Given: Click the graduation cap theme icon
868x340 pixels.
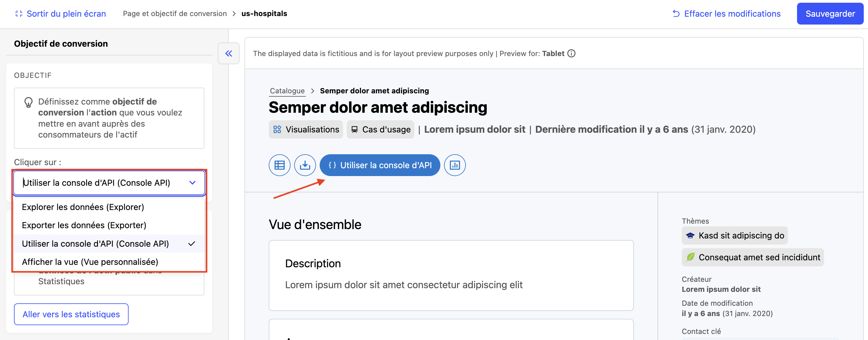Looking at the screenshot, I should tap(690, 235).
